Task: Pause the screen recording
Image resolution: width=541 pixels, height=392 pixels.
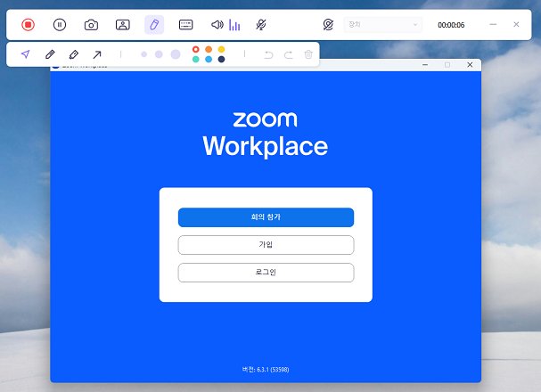Action: tap(60, 25)
